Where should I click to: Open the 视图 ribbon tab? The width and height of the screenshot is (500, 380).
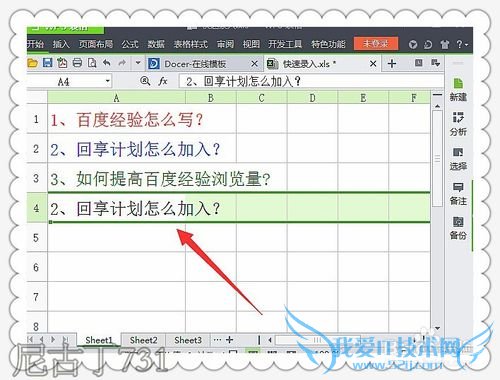pyautogui.click(x=251, y=44)
